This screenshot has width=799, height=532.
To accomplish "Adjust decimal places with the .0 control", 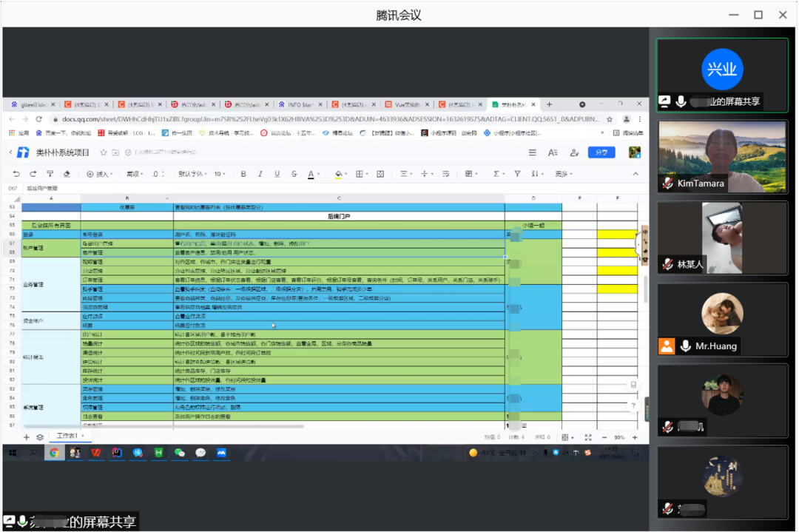I will [x=158, y=174].
